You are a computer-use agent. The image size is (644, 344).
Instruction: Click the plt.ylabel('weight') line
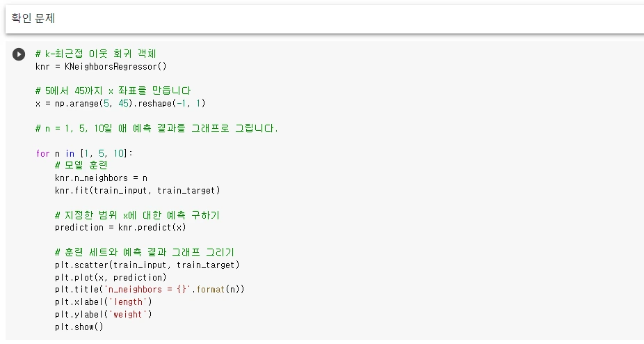click(104, 314)
